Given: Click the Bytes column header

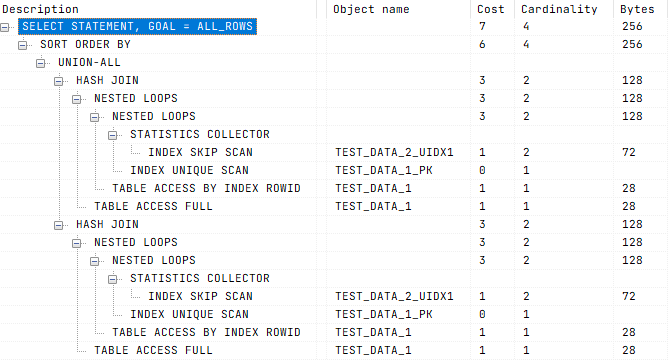Looking at the screenshot, I should [x=637, y=9].
